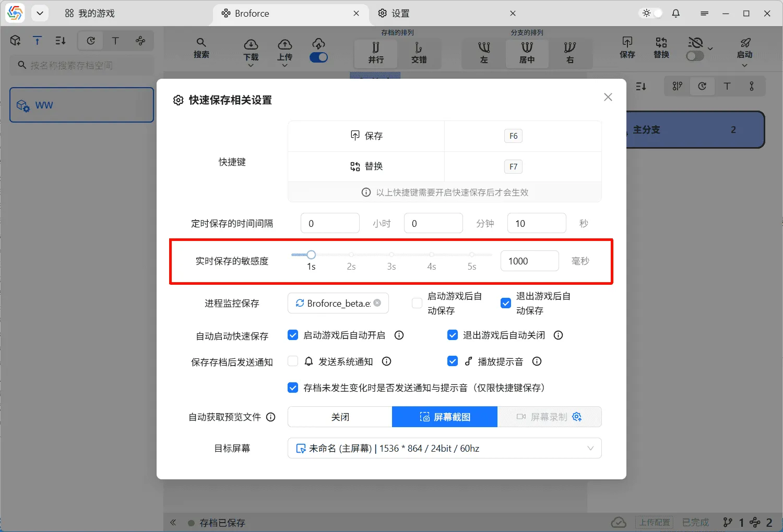Open the 启动 launch options chevron
Screen dimensions: 783x532
[x=745, y=64]
